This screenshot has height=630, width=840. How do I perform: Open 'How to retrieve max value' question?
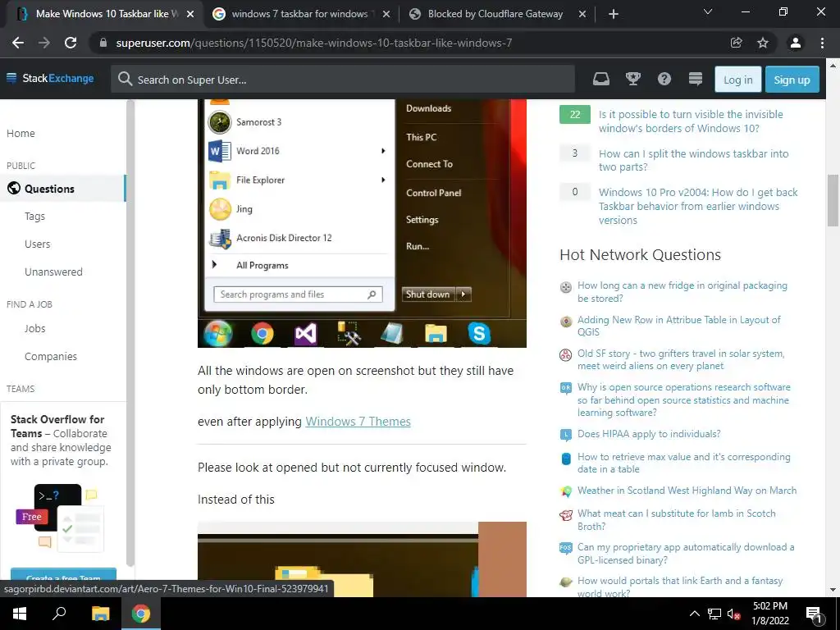(683, 463)
